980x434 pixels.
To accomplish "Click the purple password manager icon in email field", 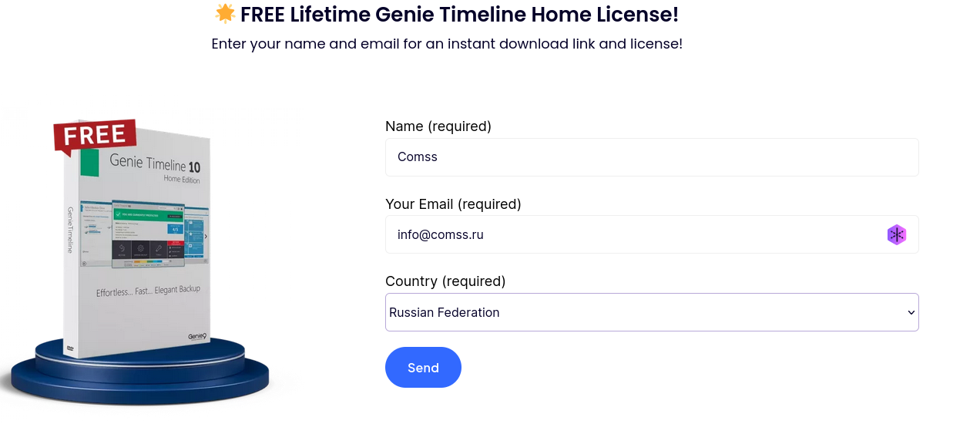I will coord(896,235).
